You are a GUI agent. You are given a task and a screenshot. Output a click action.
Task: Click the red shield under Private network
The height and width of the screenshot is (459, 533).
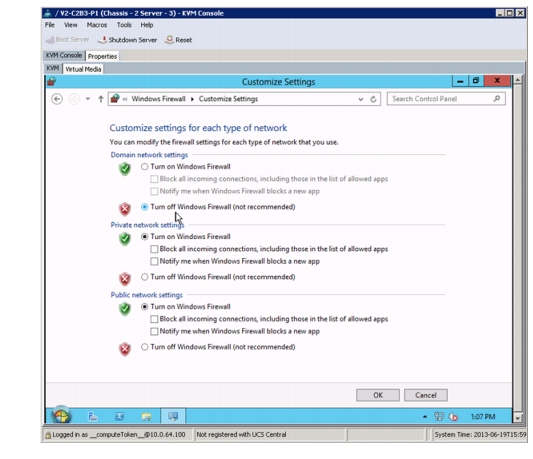coord(125,279)
